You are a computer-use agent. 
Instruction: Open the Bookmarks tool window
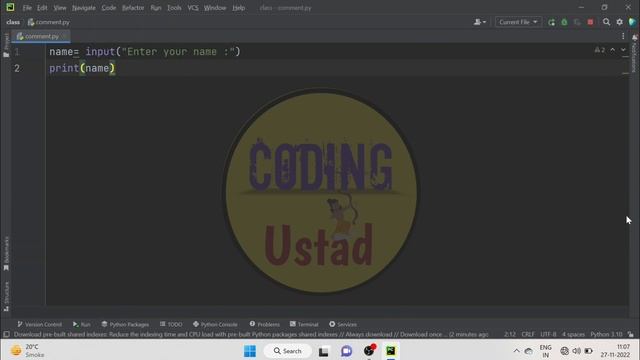click(6, 254)
